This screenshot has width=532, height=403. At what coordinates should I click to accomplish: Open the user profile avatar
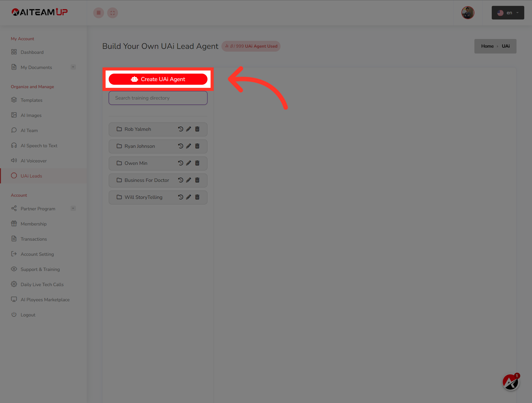(468, 13)
